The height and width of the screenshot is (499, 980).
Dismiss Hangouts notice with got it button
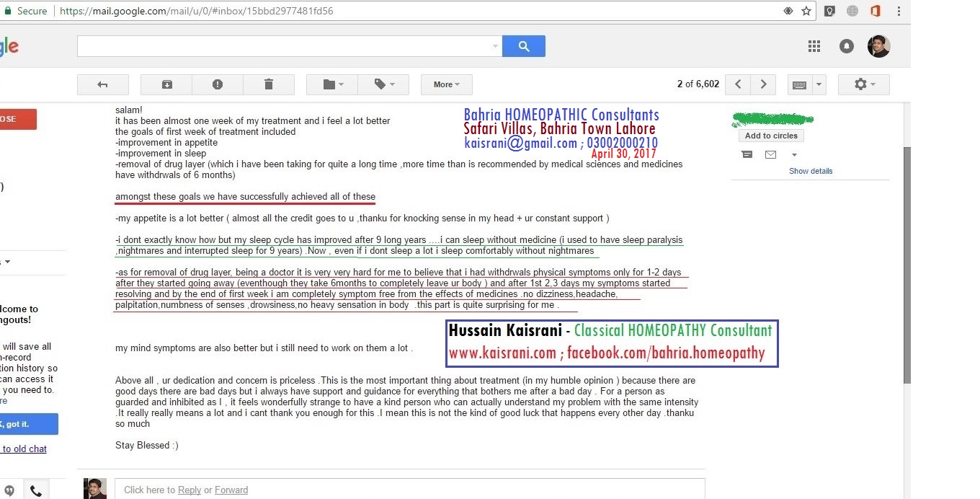tap(29, 425)
